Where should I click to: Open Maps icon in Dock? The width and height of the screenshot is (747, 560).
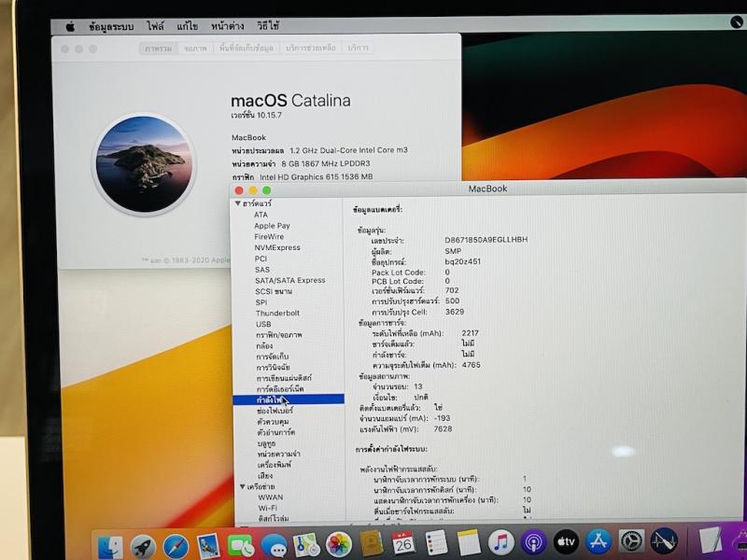click(306, 545)
